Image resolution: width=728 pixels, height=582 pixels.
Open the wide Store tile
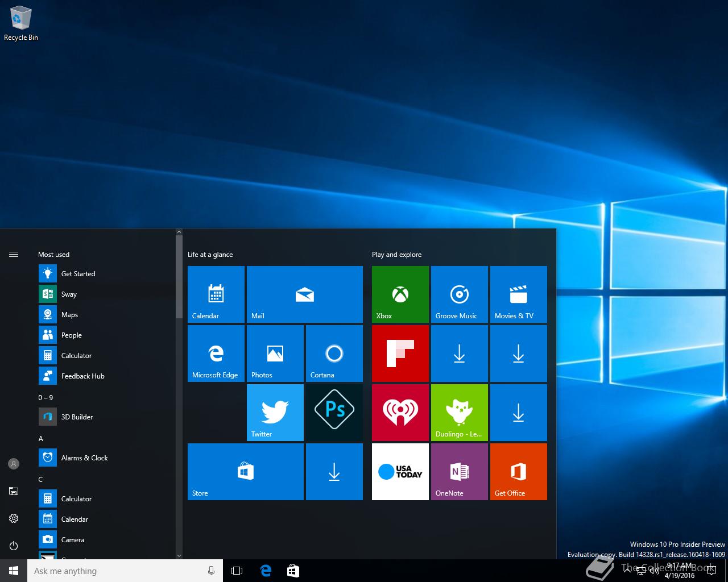246,472
